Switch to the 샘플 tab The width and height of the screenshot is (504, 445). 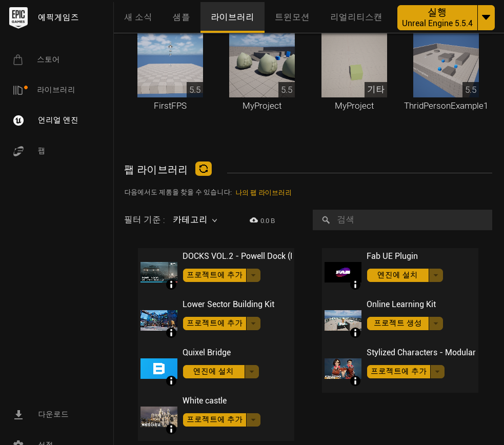(181, 17)
